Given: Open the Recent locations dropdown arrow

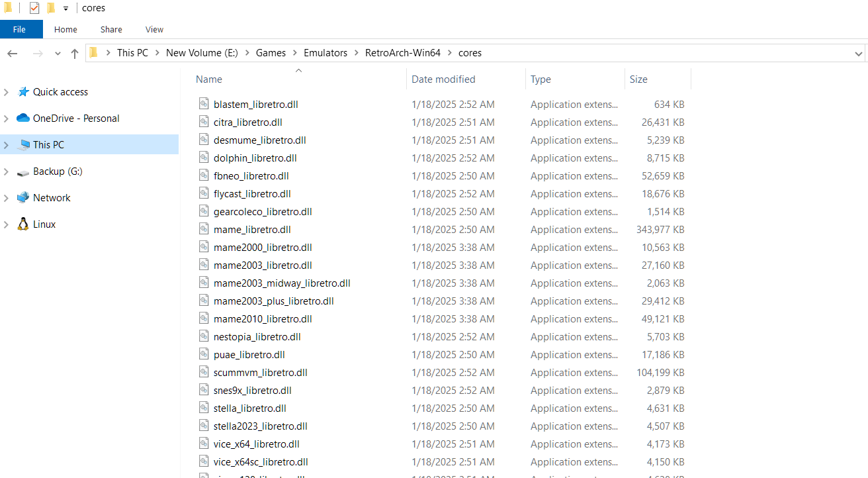Looking at the screenshot, I should tap(58, 54).
